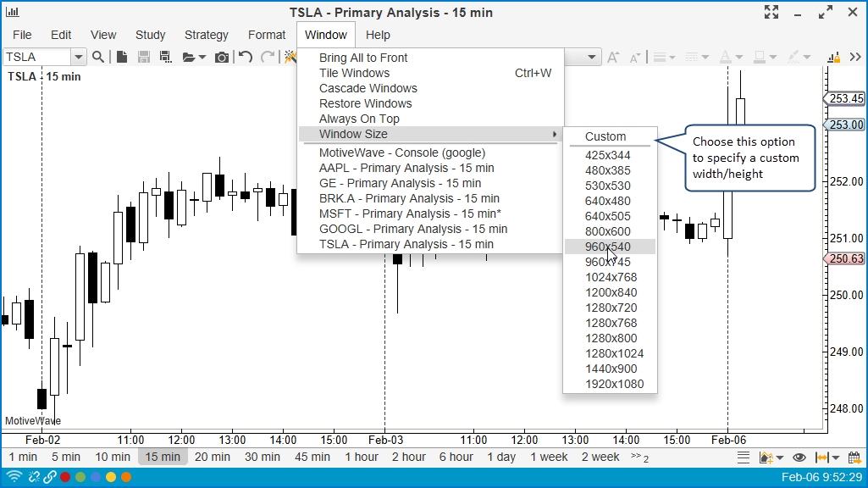Click the house-shaped chart icon in bottom bar
868x488 pixels.
tap(766, 457)
